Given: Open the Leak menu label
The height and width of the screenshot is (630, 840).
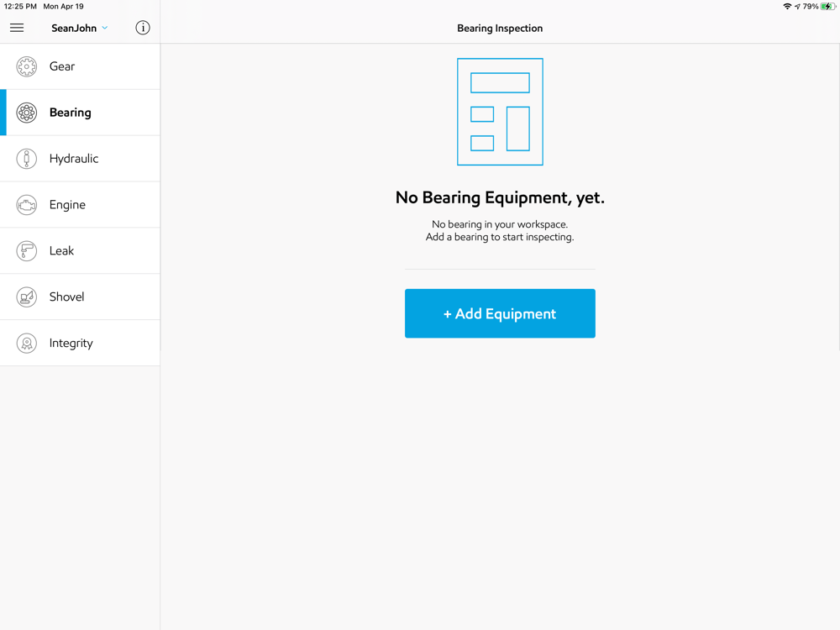Looking at the screenshot, I should pyautogui.click(x=61, y=250).
